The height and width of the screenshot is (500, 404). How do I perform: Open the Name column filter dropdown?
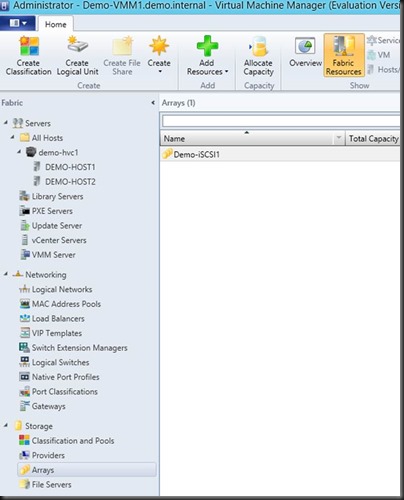pos(339,138)
